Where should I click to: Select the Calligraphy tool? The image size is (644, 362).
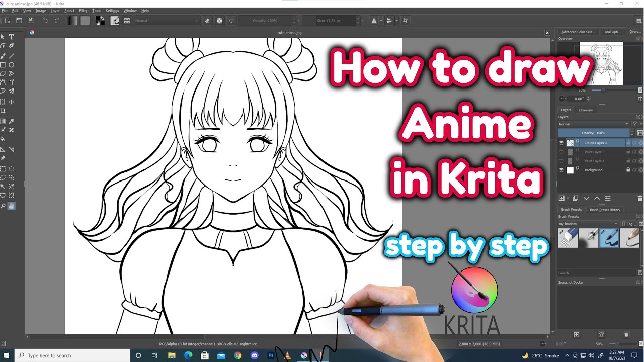pyautogui.click(x=11, y=46)
